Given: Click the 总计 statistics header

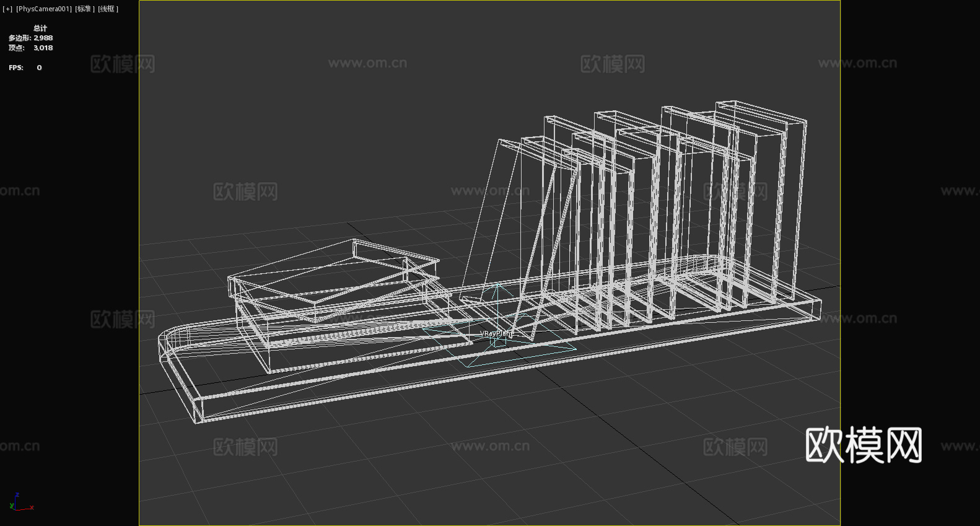Looking at the screenshot, I should 40,28.
